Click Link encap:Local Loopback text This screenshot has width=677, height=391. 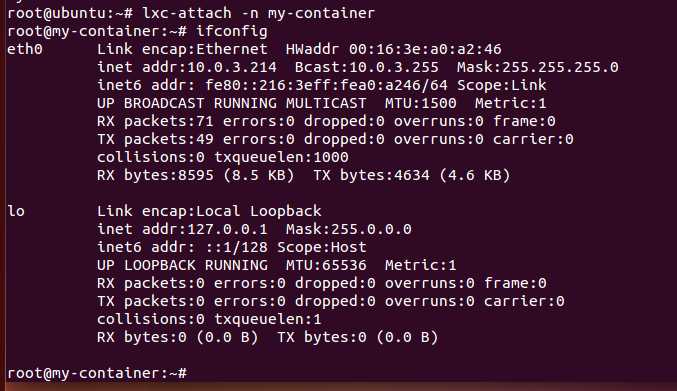point(209,211)
